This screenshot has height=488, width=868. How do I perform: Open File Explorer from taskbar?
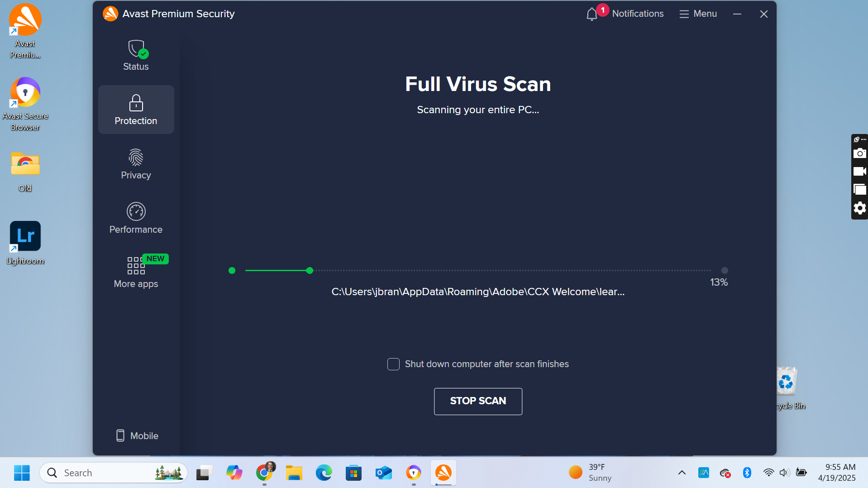coord(294,473)
